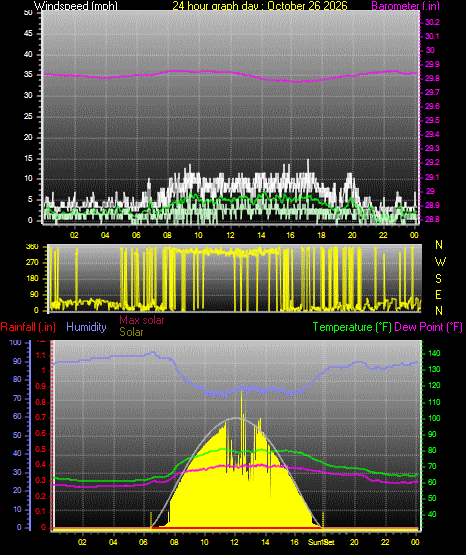Viewport: 466px width, 555px height.
Task: Select the 30.2 value on barometer axis
Action: 432,22
